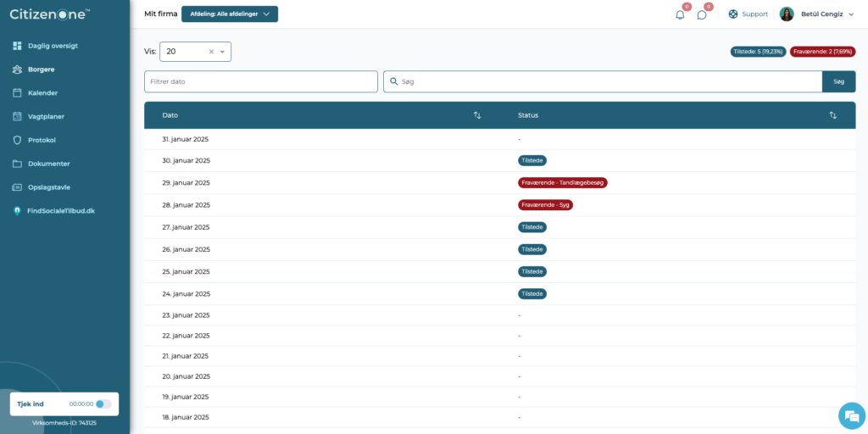This screenshot has width=868, height=434.
Task: Sort the table by the Dato column arrows
Action: pyautogui.click(x=477, y=115)
